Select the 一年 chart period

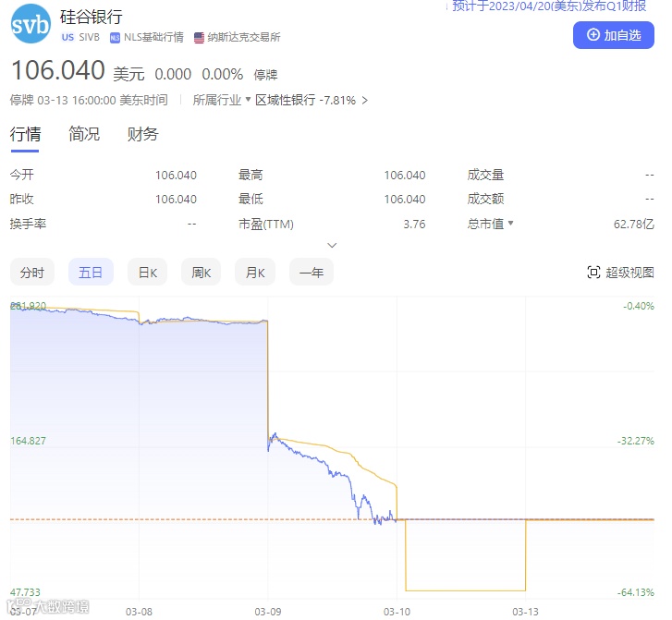tap(312, 272)
